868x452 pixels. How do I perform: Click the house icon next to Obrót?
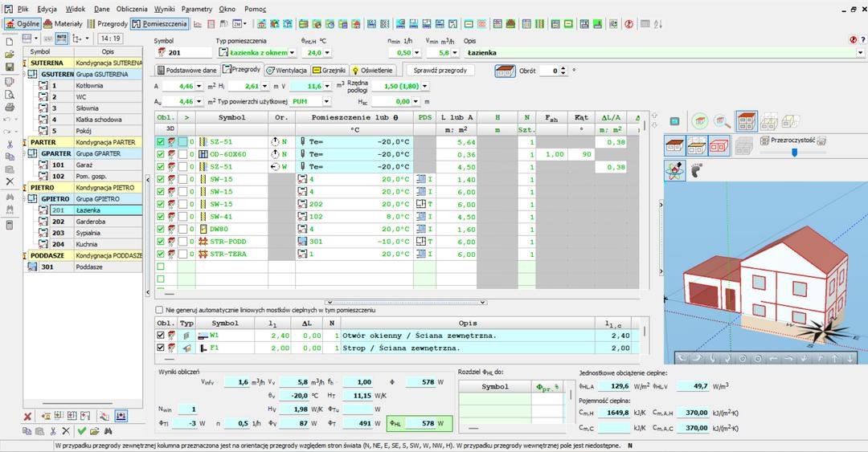pos(505,71)
